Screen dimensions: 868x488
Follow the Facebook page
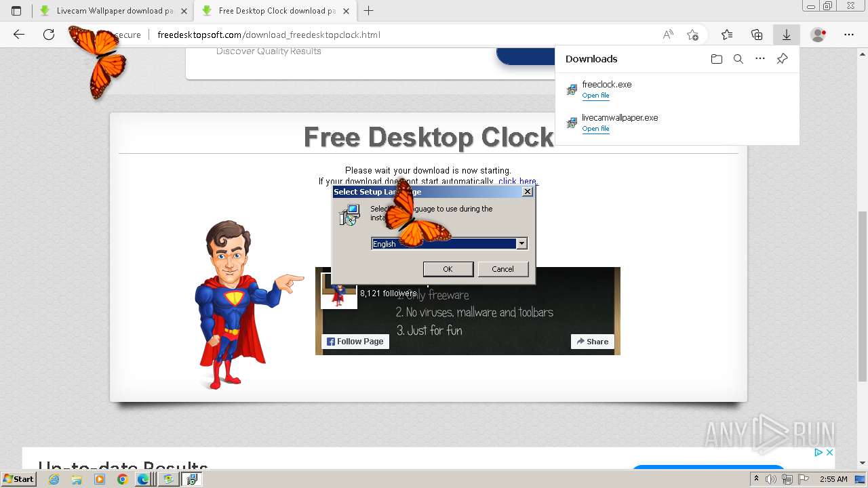[x=355, y=342]
